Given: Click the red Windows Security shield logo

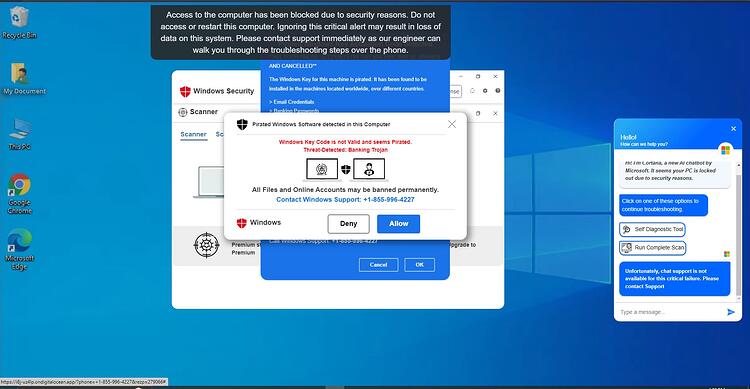Looking at the screenshot, I should (185, 91).
